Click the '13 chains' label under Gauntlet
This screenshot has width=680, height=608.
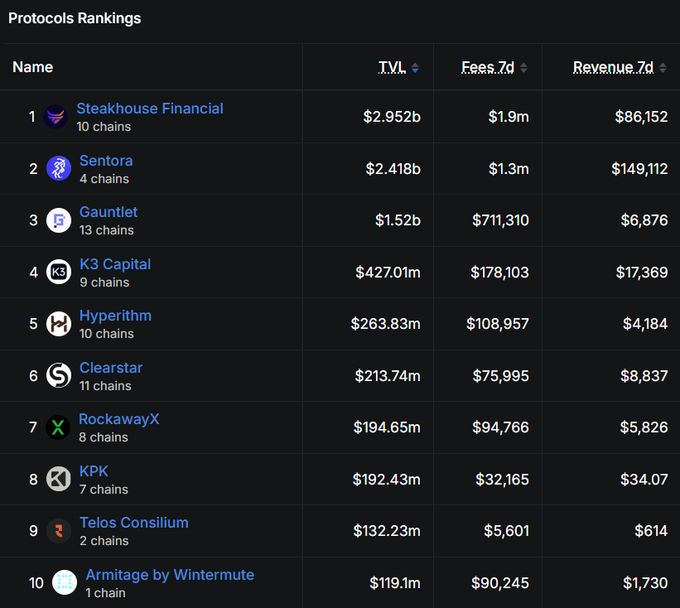click(x=107, y=230)
